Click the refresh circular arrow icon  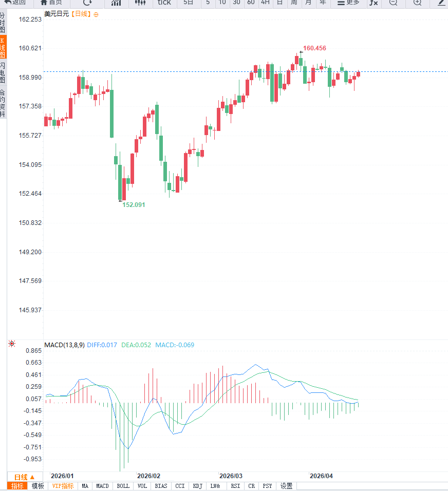point(87,3)
